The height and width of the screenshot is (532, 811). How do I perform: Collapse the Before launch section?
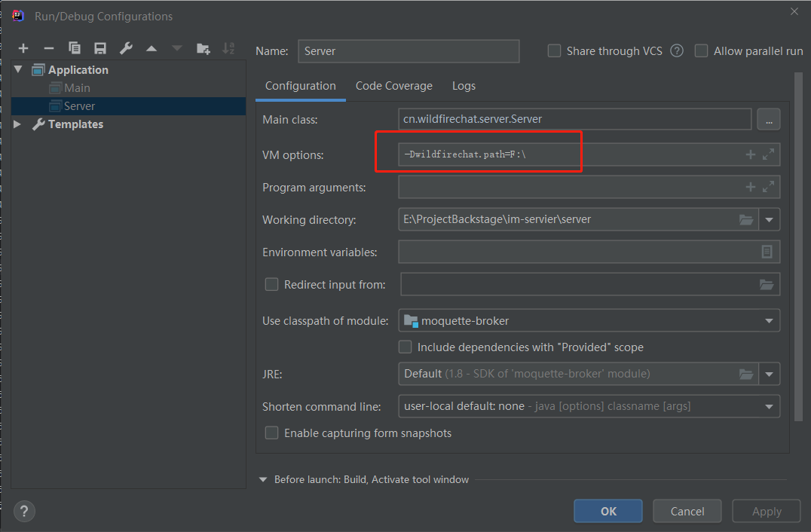264,479
